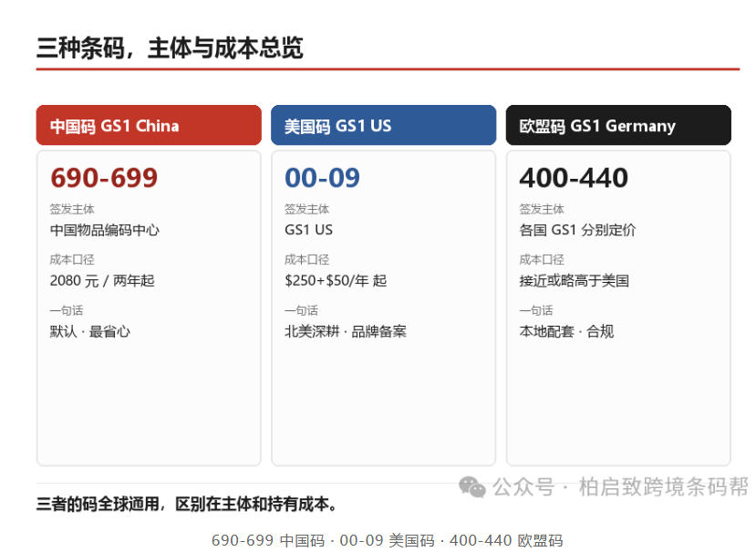Click 一句话 label in the US card
Screen dimensions: 756x552
301,310
